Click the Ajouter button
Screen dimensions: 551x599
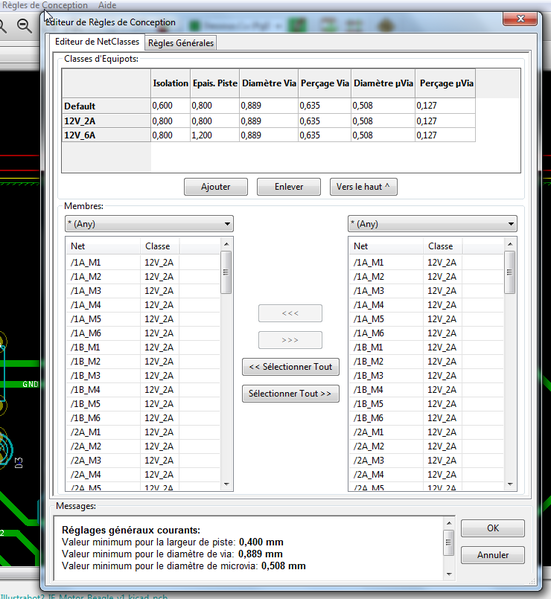click(216, 187)
